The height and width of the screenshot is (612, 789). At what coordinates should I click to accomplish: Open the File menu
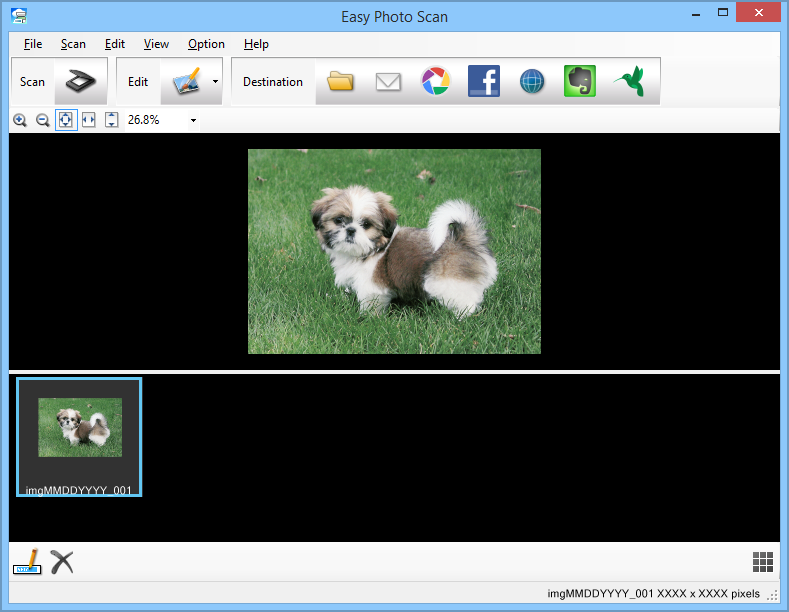coord(33,44)
